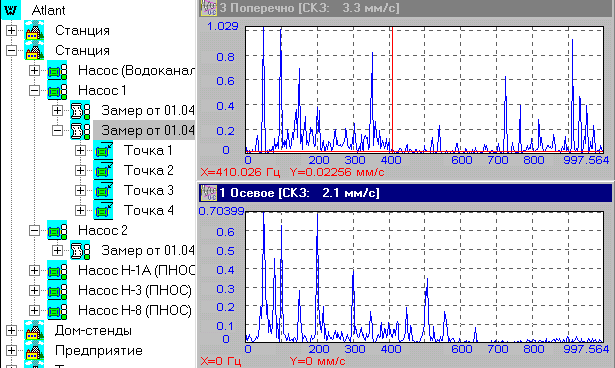Activate the 3 Поперечно chart title bar
The image size is (615, 368).
click(x=405, y=8)
